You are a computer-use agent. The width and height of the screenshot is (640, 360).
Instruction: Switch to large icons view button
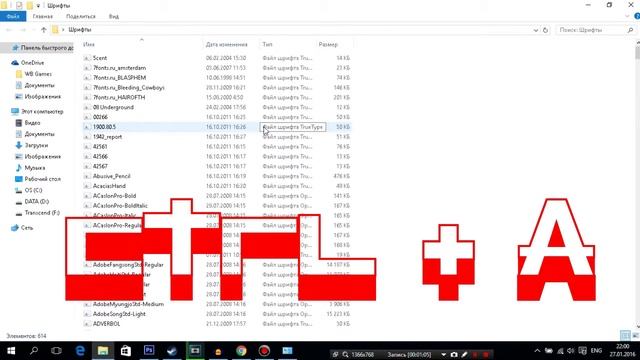636,335
